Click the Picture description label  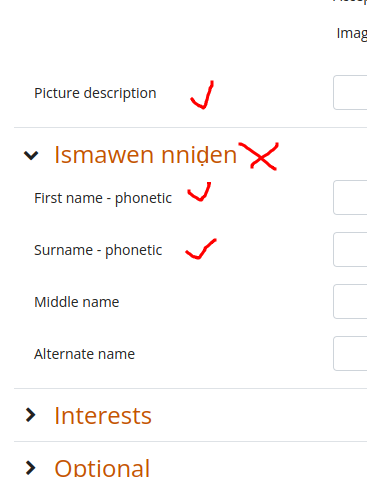[x=95, y=93]
